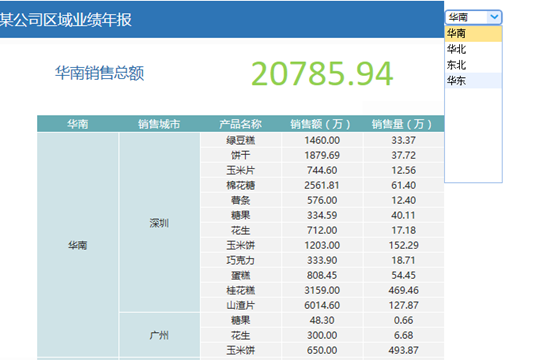554x360 pixels.
Task: Click the 20785.94 total sales figure
Action: 322,74
